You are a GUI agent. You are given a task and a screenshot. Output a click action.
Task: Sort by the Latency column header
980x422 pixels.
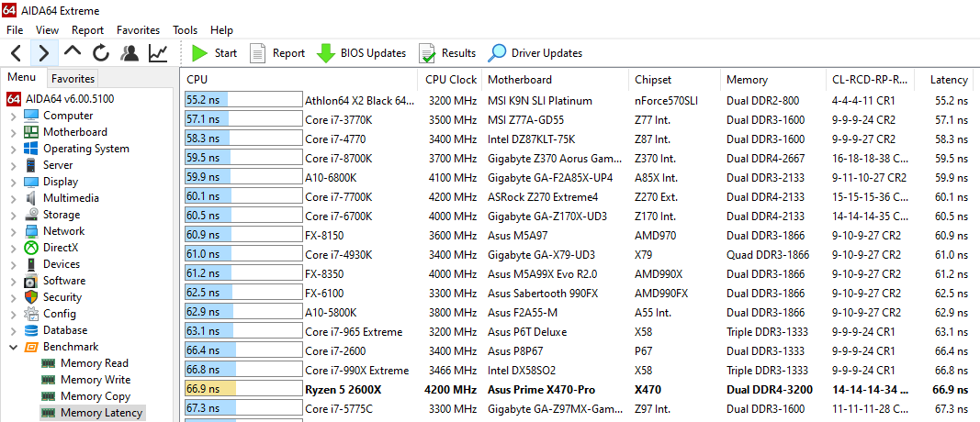click(945, 79)
